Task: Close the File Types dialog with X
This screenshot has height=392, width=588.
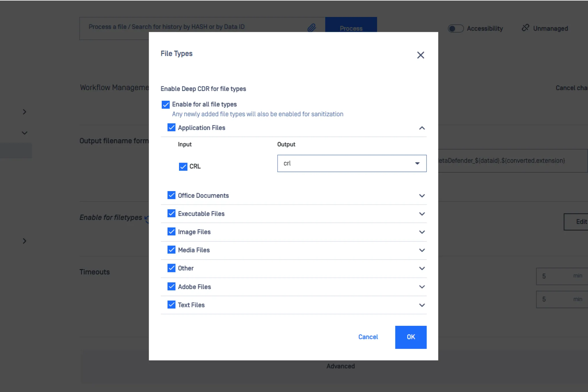Action: click(x=420, y=55)
